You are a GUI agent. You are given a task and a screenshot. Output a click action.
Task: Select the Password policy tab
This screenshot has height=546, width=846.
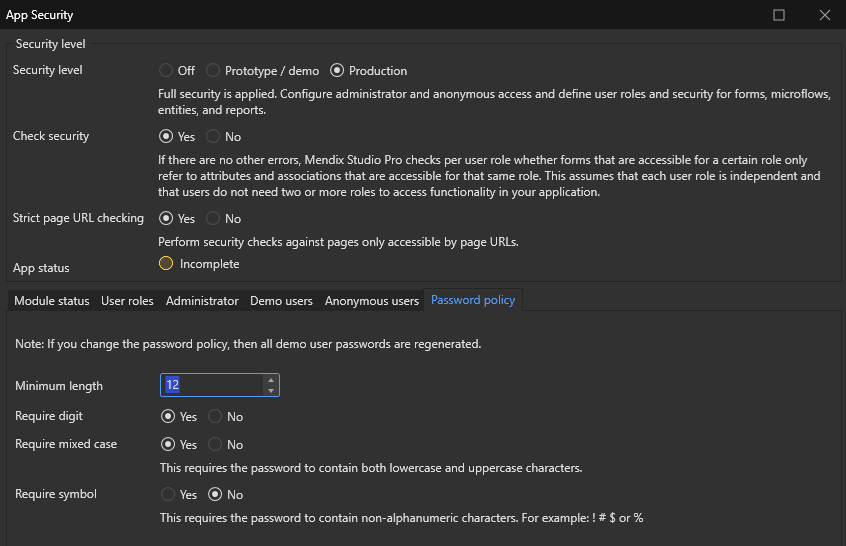(473, 300)
